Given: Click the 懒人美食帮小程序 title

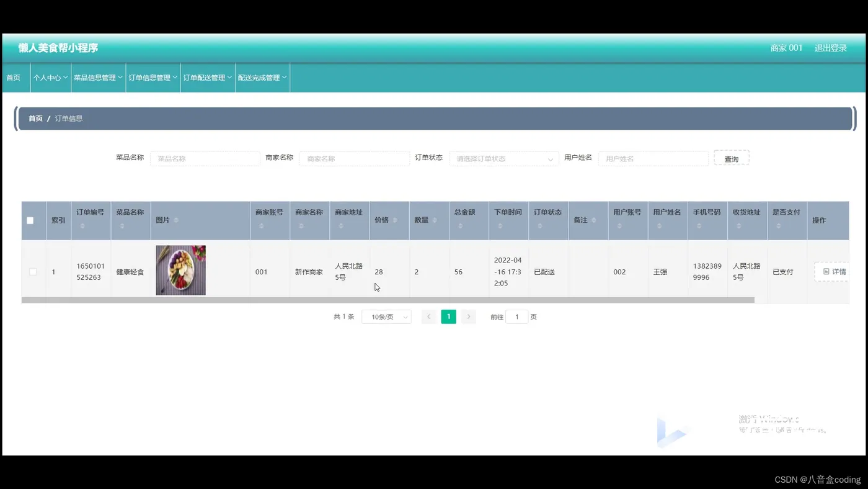Looking at the screenshot, I should [58, 48].
